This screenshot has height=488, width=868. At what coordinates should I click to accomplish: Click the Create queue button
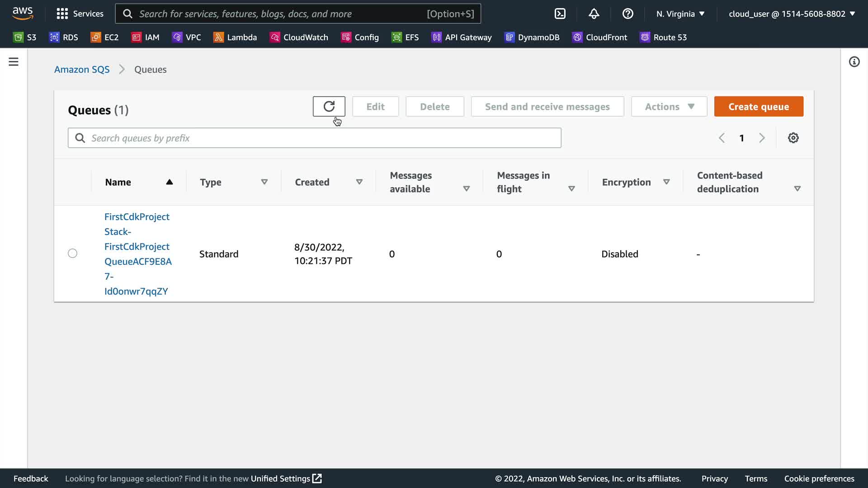coord(758,107)
